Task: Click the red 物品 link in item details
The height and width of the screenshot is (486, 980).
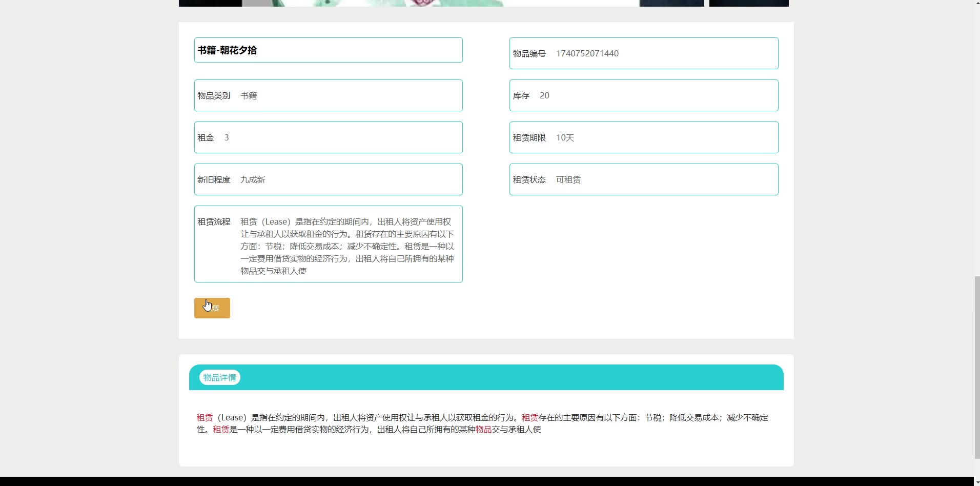Action: click(483, 430)
